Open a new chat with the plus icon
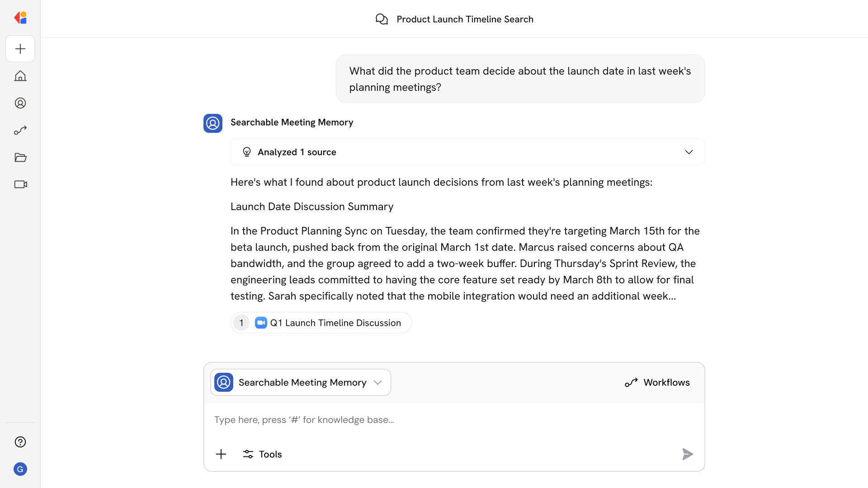This screenshot has height=488, width=868. [x=20, y=49]
